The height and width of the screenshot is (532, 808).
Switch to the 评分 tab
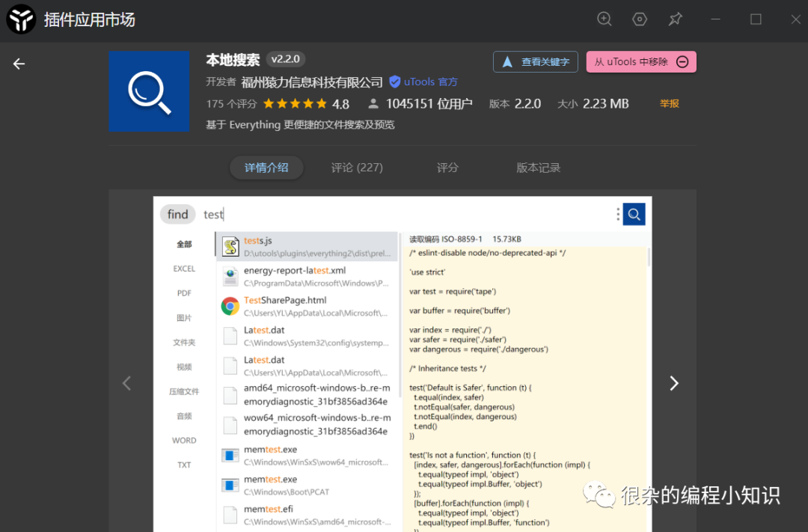coord(447,168)
